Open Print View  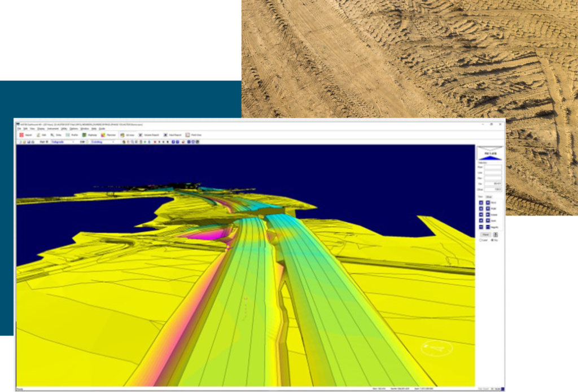click(195, 135)
